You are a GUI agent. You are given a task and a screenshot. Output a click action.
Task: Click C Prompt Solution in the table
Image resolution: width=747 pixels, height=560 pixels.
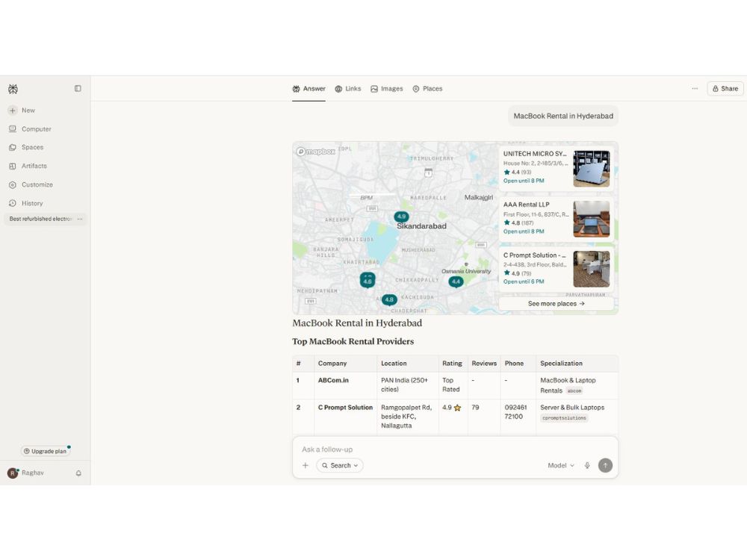tap(345, 408)
